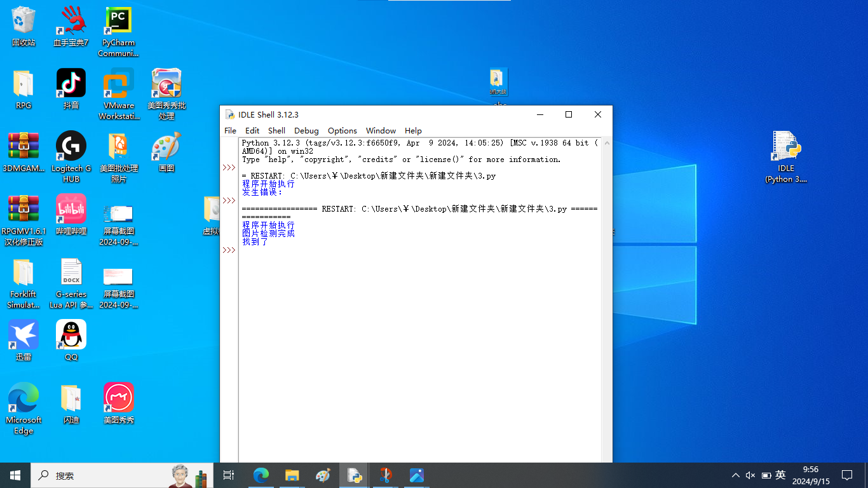Image resolution: width=868 pixels, height=488 pixels.
Task: Click the text 图片检测完成 in shell
Action: pyautogui.click(x=268, y=234)
